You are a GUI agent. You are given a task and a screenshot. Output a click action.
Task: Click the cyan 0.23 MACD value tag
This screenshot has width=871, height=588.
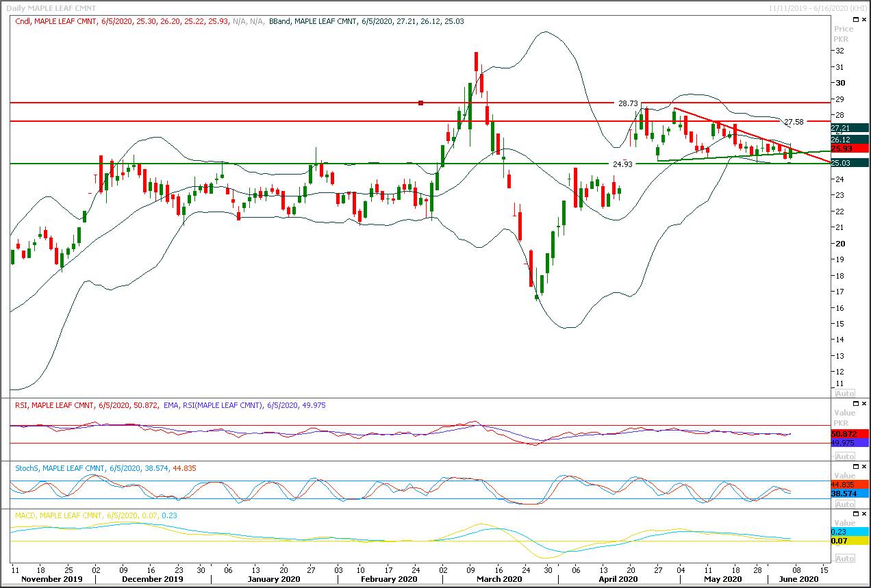850,532
